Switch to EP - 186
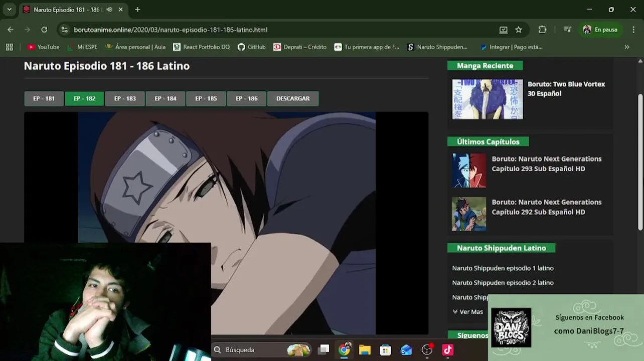 (x=247, y=98)
